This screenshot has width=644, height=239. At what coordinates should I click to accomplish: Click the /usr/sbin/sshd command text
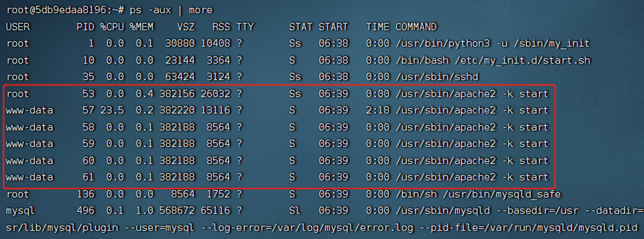pos(437,77)
